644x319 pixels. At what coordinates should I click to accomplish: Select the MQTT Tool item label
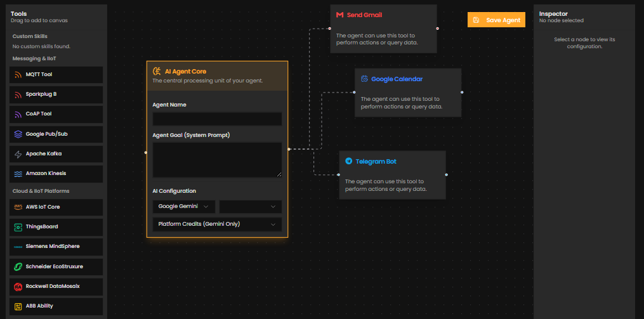click(39, 75)
